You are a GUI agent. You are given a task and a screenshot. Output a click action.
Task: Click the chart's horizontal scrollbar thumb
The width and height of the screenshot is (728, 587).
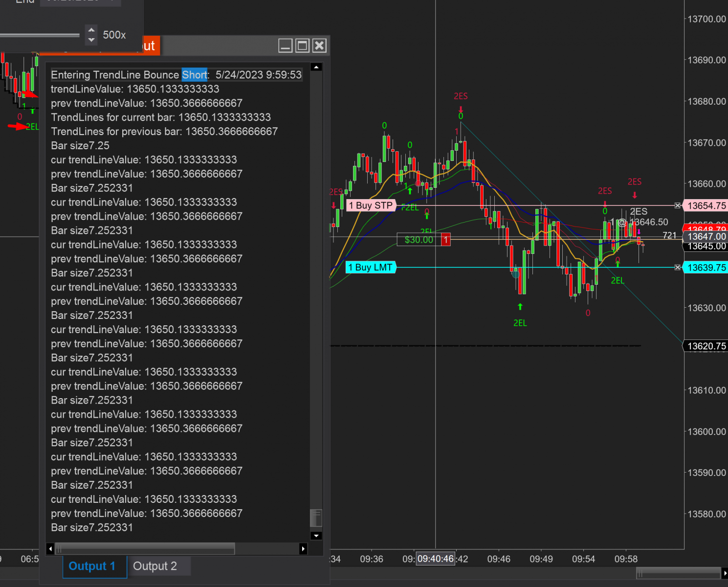(x=679, y=573)
